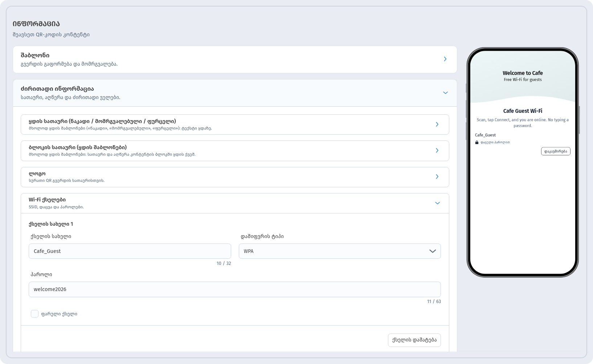Screen dimensions: 593x364
Task: Click the 'Welcome to Cafe' preview heading
Action: click(x=523, y=73)
